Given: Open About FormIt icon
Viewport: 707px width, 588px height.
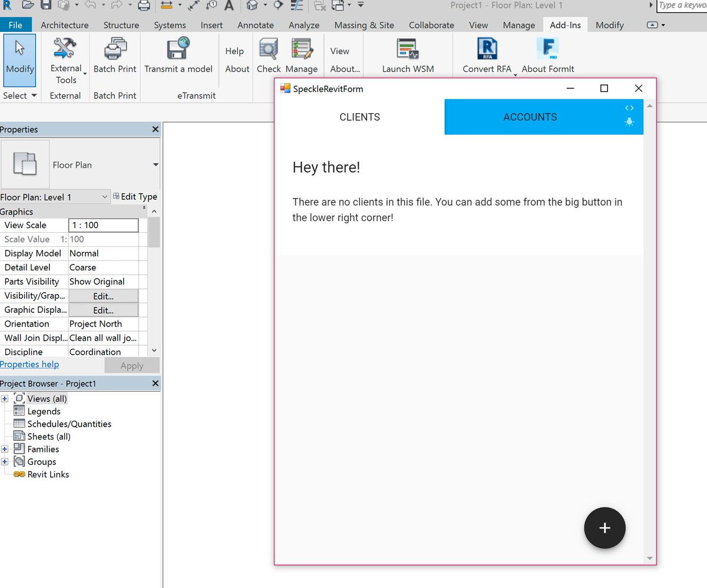Looking at the screenshot, I should click(548, 55).
